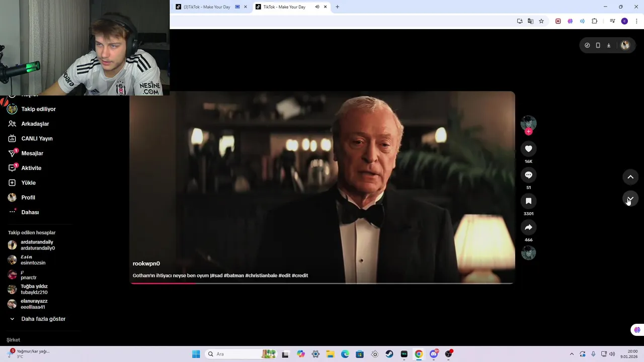Open the purple brain extension icon

coord(570,21)
